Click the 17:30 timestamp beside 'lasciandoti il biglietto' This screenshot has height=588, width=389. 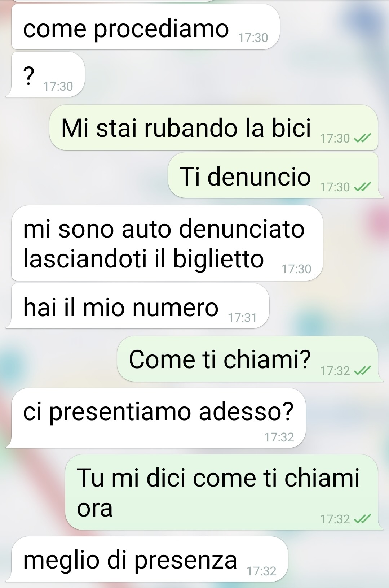(296, 269)
